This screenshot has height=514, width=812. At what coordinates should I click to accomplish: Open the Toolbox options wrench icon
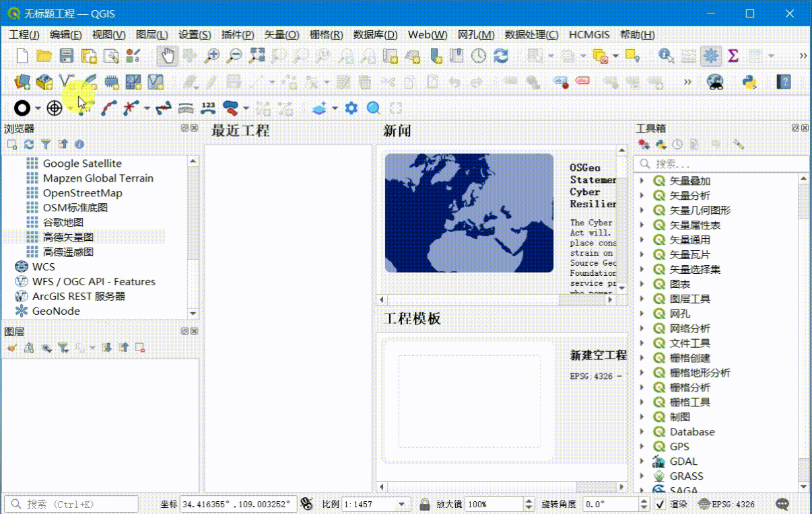tap(739, 144)
